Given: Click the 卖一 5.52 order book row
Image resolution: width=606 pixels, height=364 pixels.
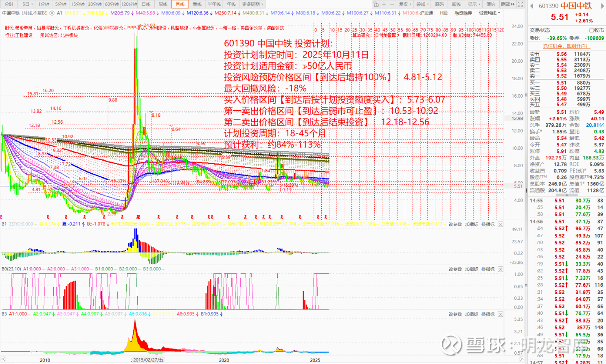Looking at the screenshot, I should (x=566, y=76).
